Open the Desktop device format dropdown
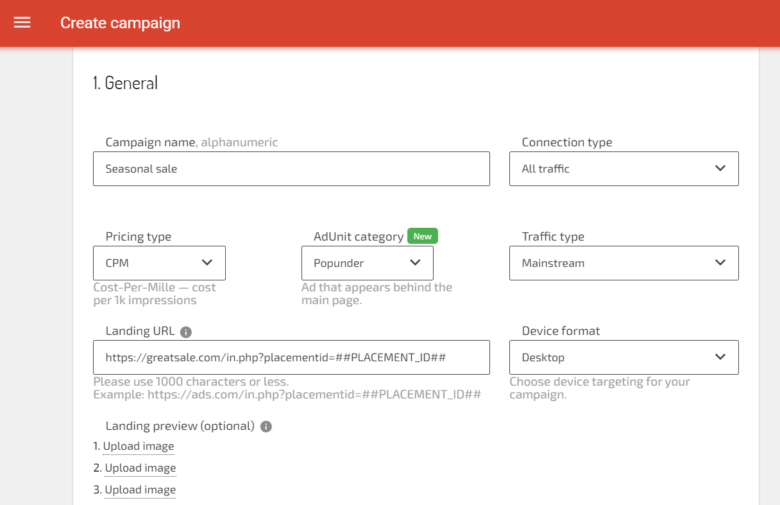This screenshot has height=505, width=780. click(x=624, y=357)
